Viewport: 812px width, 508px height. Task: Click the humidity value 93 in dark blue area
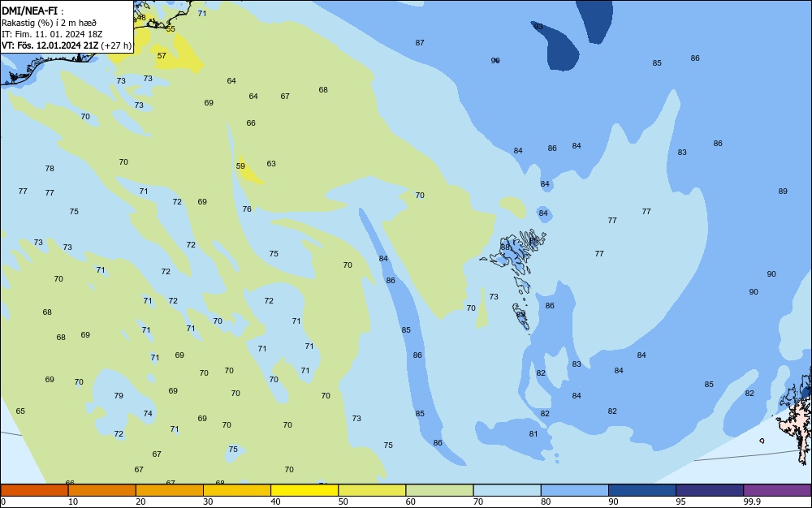[x=538, y=27]
